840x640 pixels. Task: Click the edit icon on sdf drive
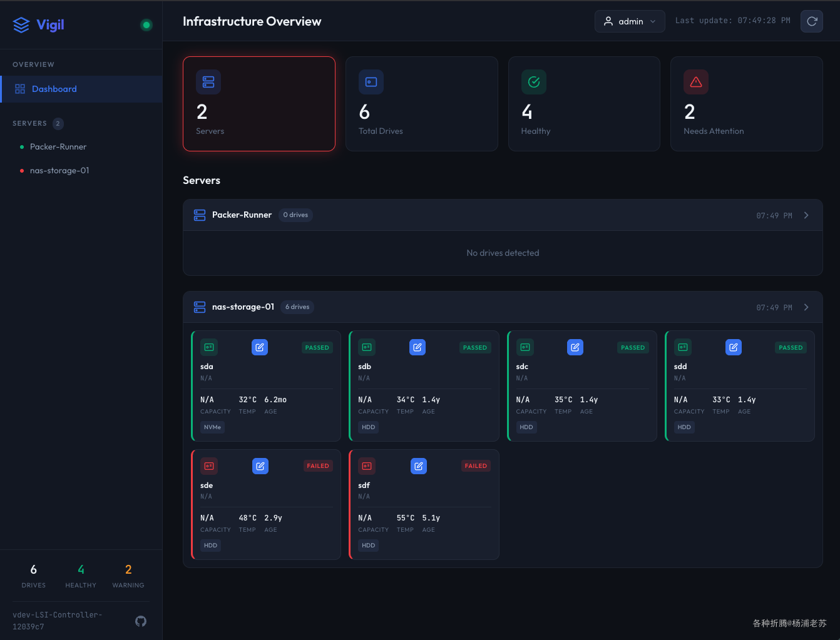point(418,466)
